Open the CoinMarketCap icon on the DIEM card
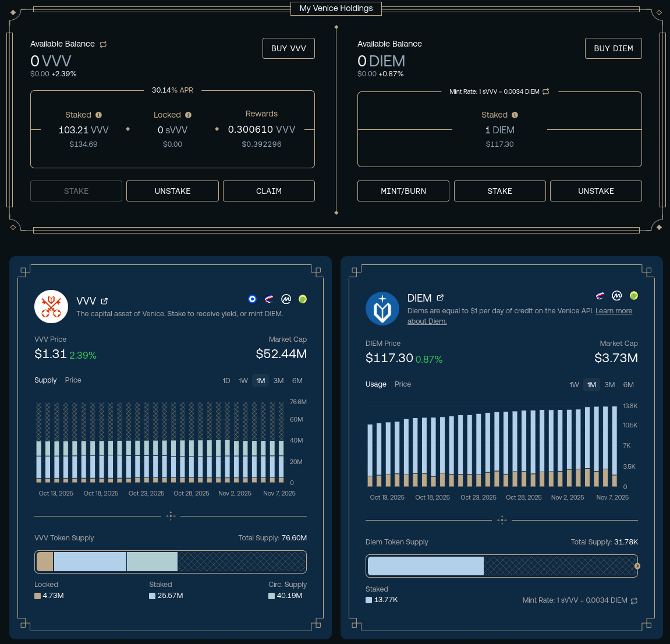670x644 pixels. click(x=618, y=295)
